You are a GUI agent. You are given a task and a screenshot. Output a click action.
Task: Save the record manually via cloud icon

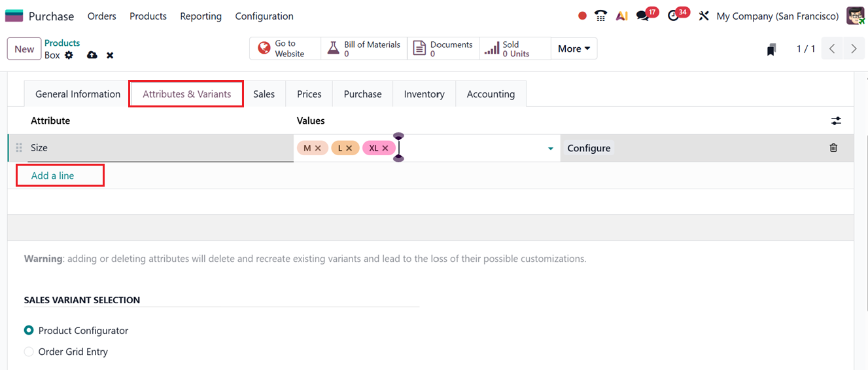pyautogui.click(x=92, y=55)
